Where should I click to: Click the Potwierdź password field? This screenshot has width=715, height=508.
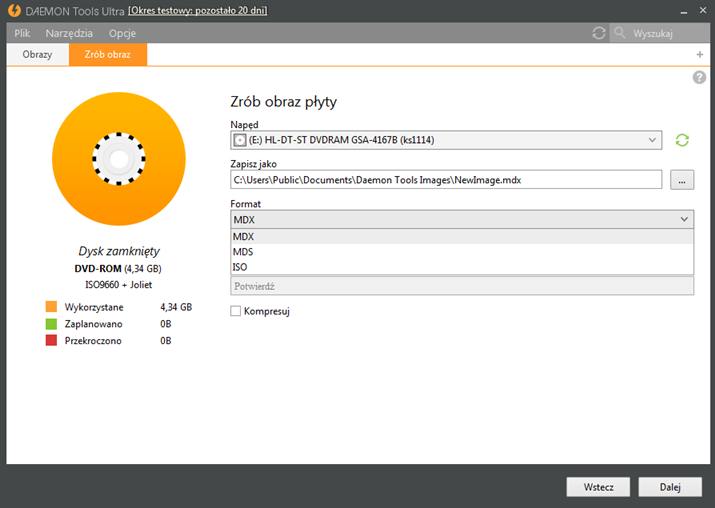[x=462, y=286]
